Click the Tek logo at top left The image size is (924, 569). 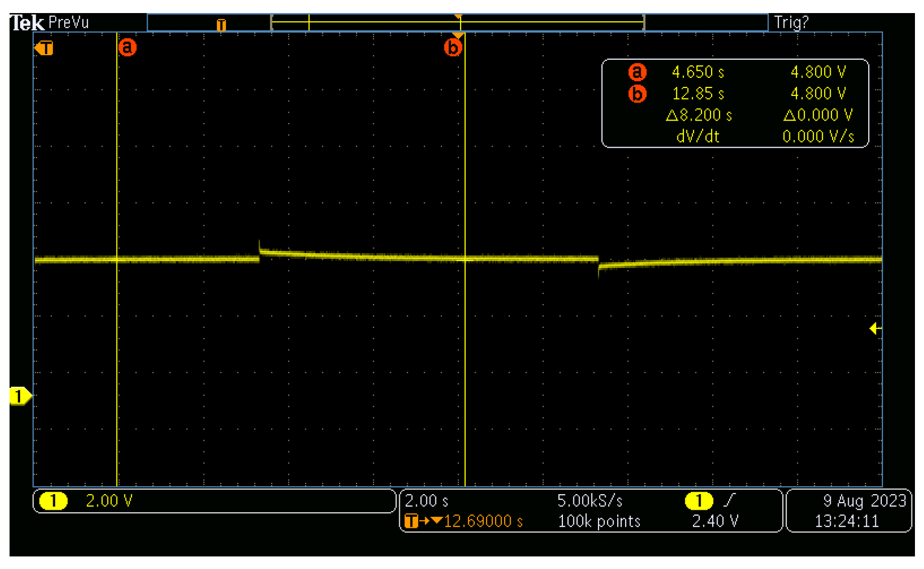(x=28, y=23)
